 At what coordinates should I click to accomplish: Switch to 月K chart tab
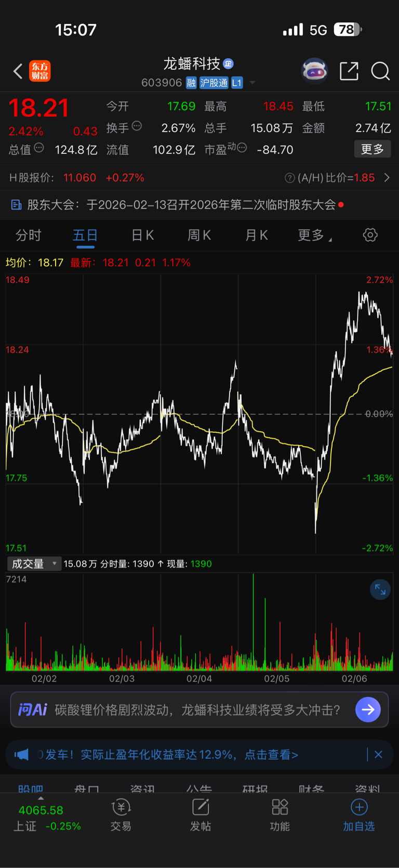(x=256, y=236)
